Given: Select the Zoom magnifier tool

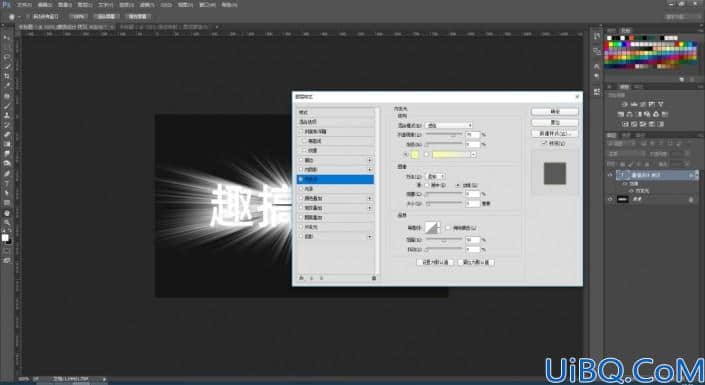Looking at the screenshot, I should pyautogui.click(x=6, y=222).
